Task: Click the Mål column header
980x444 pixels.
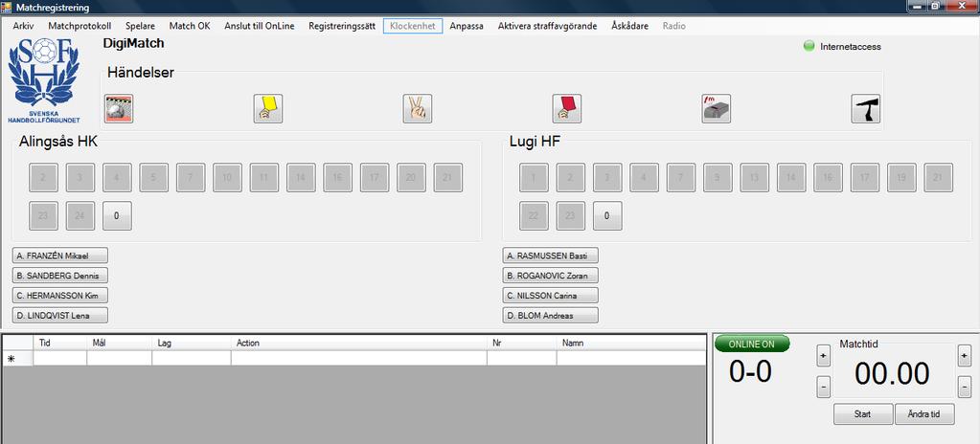Action: 120,343
